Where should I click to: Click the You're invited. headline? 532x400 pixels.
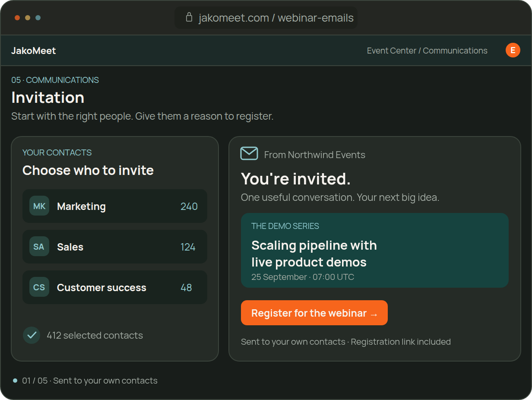tap(296, 178)
